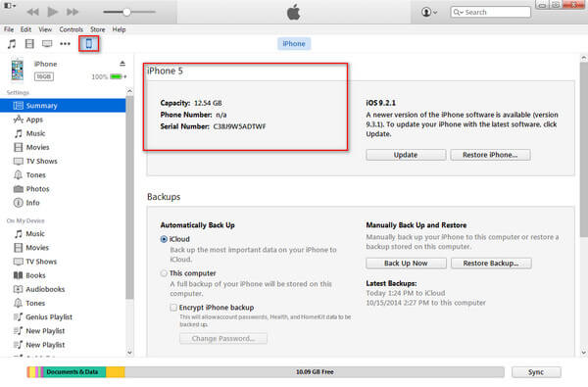Image resolution: width=588 pixels, height=387 pixels.
Task: Select Music under Settings
Action: point(63,133)
